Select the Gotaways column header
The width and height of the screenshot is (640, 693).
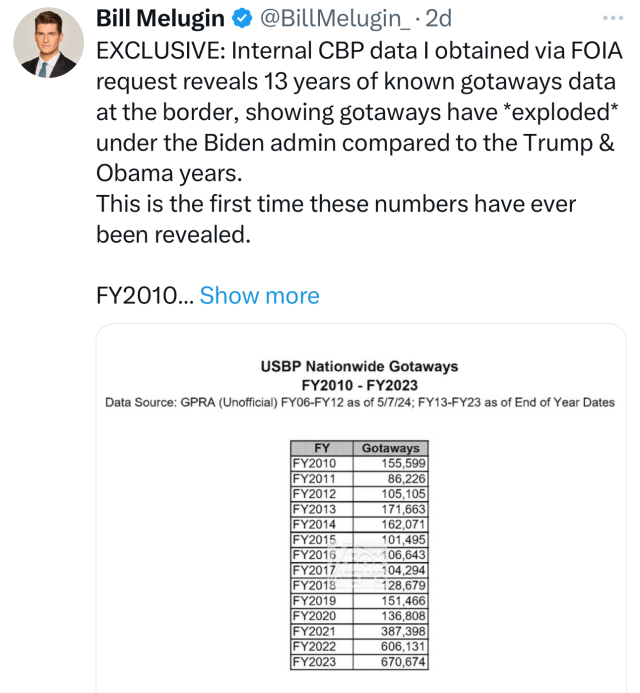click(390, 448)
